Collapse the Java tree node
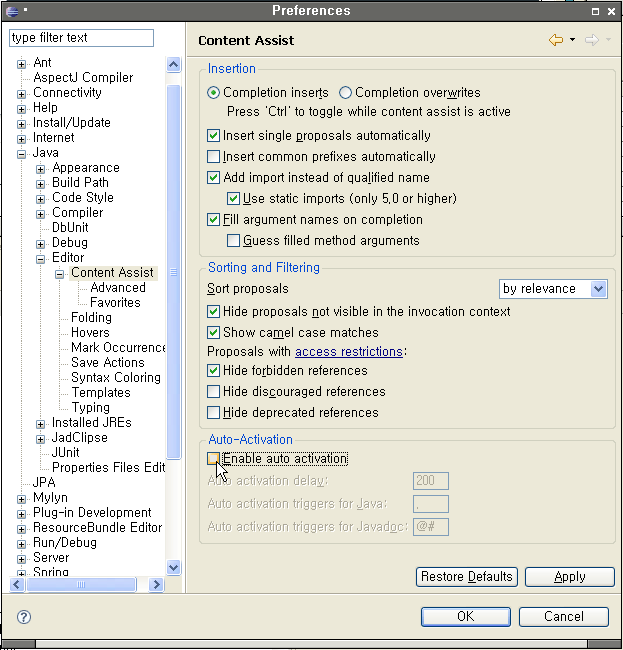 pyautogui.click(x=22, y=154)
